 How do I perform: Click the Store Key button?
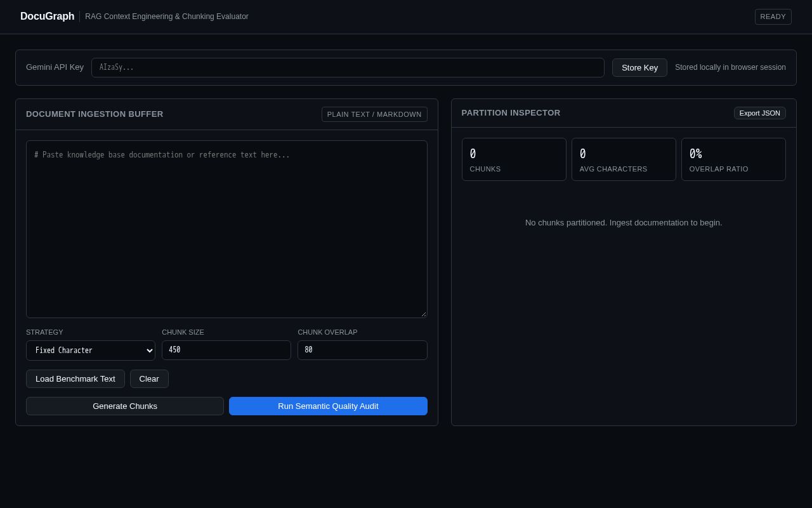[639, 68]
